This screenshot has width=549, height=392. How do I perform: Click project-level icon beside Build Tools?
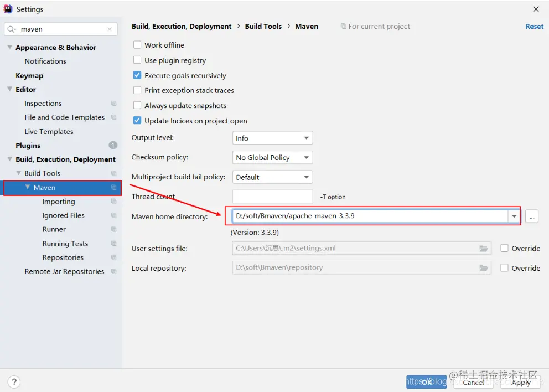[114, 173]
